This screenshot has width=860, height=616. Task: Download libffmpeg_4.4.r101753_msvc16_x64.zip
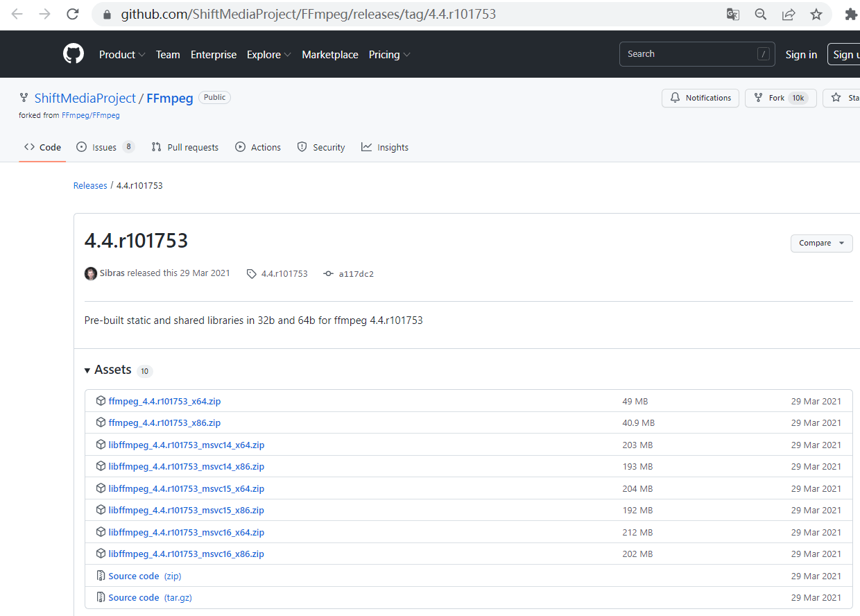point(187,532)
